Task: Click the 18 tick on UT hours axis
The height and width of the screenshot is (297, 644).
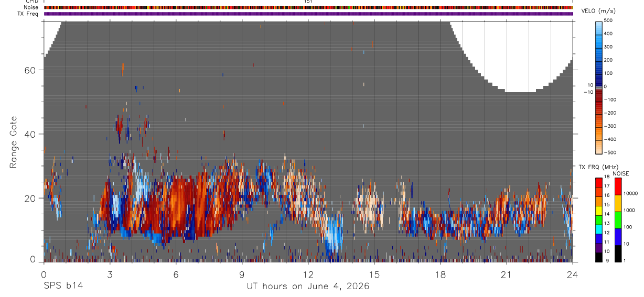Action: [x=441, y=274]
